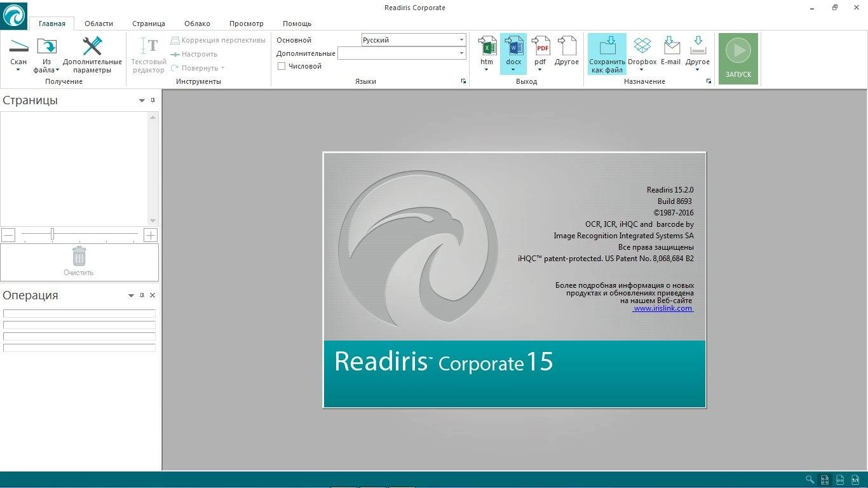Viewport: 868px width, 488px height.
Task: Expand the Dropbox dropdown arrow
Action: 642,70
